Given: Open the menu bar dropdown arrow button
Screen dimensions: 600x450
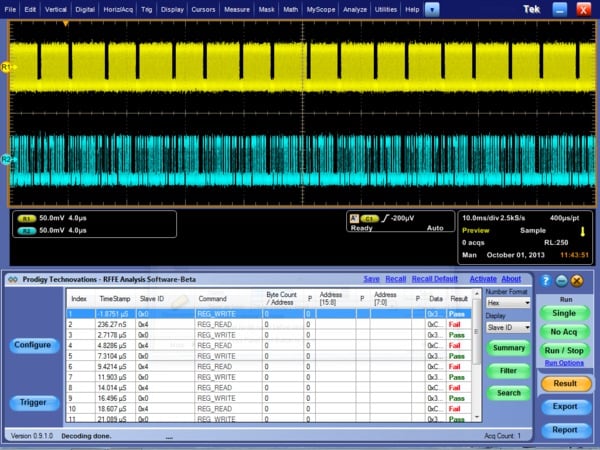Looking at the screenshot, I should [x=432, y=10].
